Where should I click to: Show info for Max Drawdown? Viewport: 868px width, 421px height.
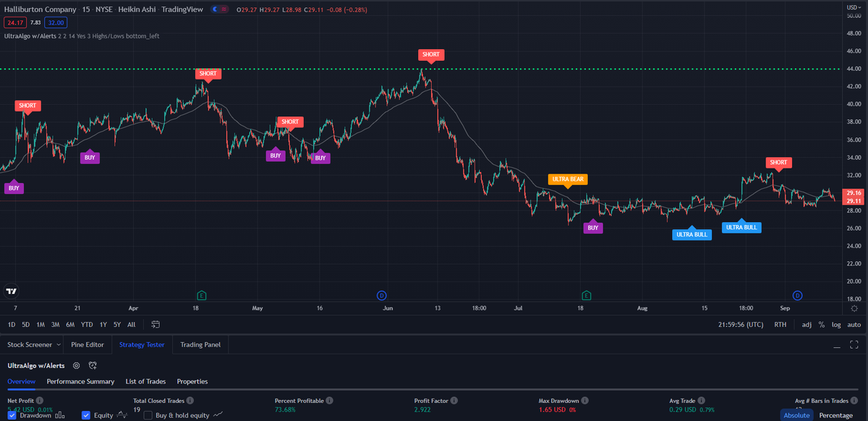coord(584,400)
